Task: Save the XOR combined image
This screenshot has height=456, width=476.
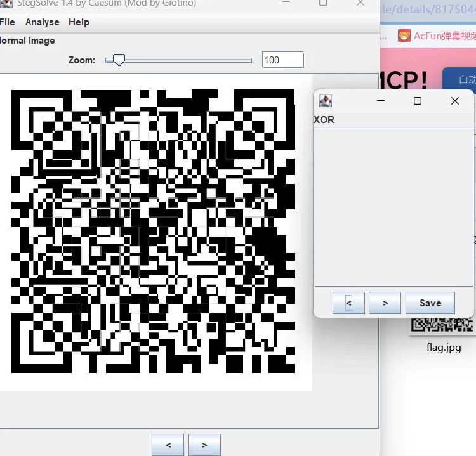Action: 430,303
